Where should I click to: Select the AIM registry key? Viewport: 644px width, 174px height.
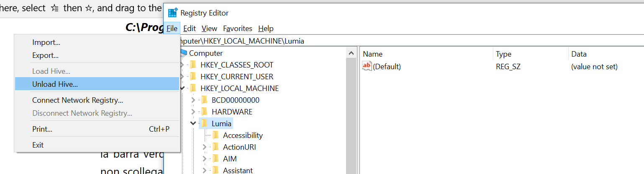coord(230,158)
